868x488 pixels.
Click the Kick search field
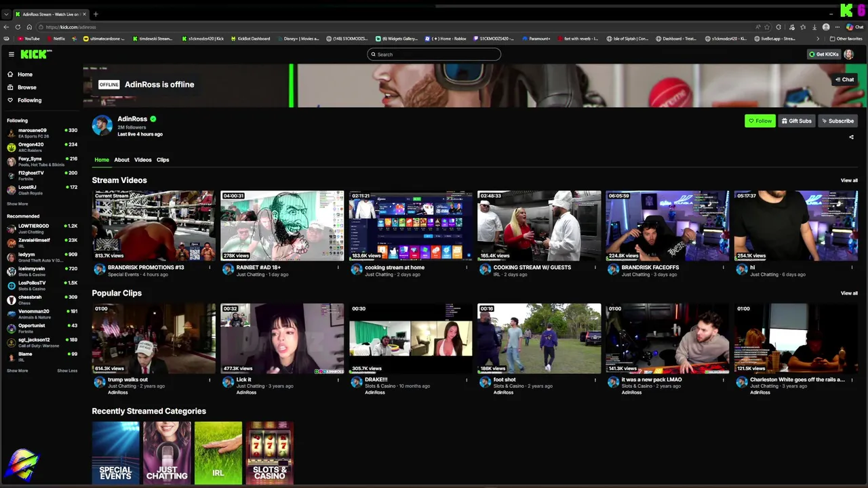434,54
